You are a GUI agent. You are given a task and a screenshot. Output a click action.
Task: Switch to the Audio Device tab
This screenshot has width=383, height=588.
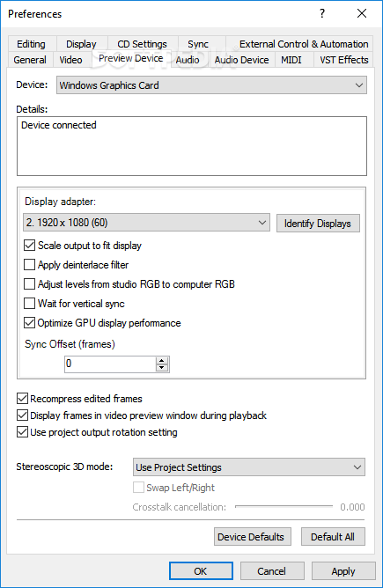tap(241, 60)
